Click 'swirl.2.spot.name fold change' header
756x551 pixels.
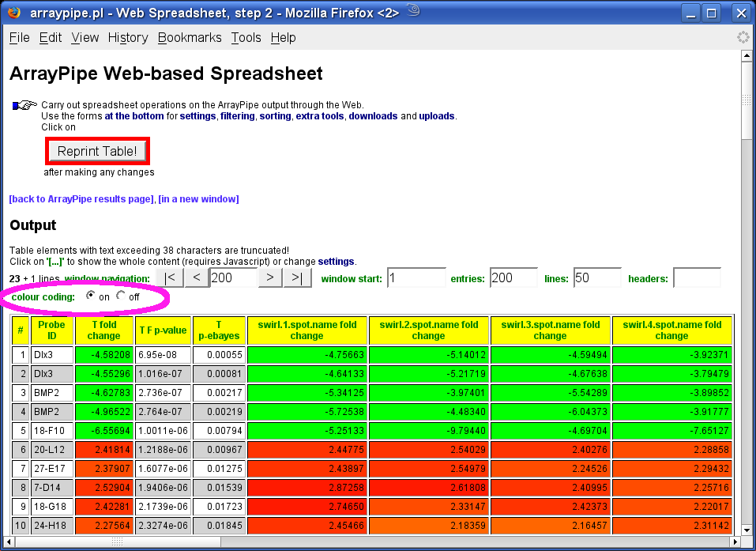(429, 330)
